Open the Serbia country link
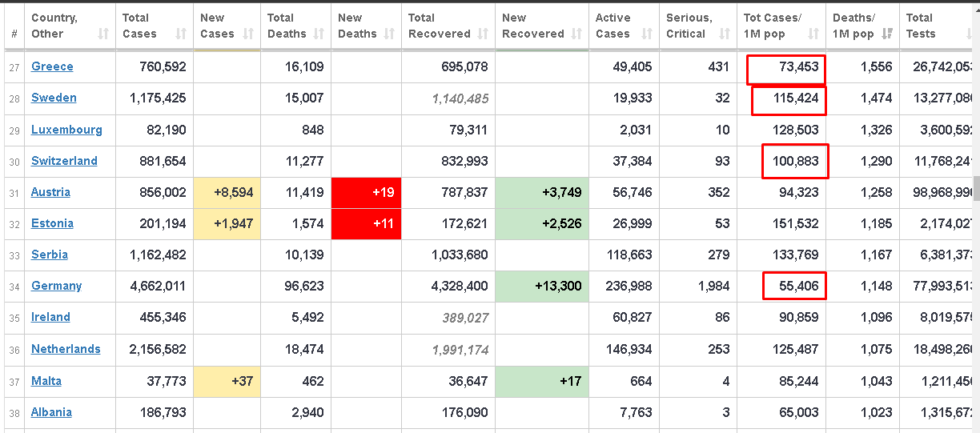 [x=50, y=255]
